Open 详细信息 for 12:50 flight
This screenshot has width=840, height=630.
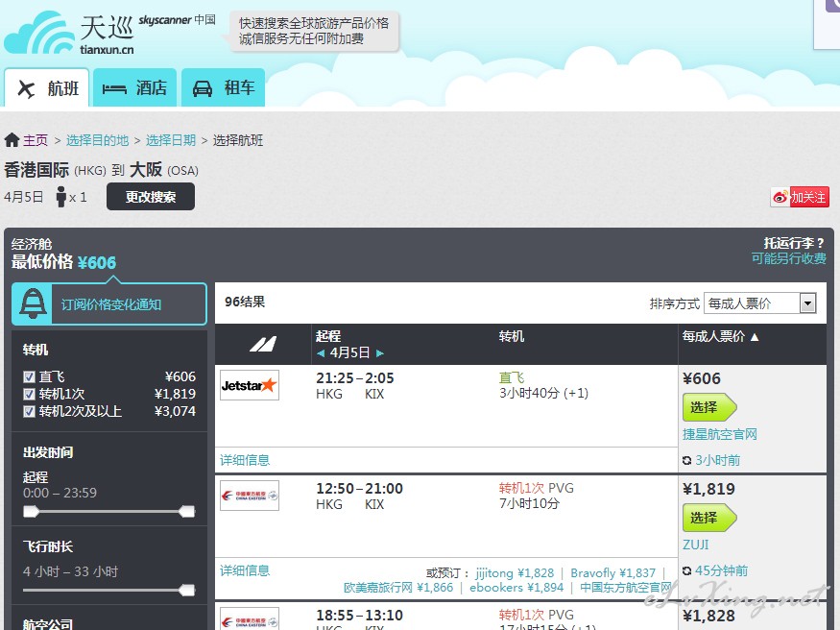[x=245, y=570]
